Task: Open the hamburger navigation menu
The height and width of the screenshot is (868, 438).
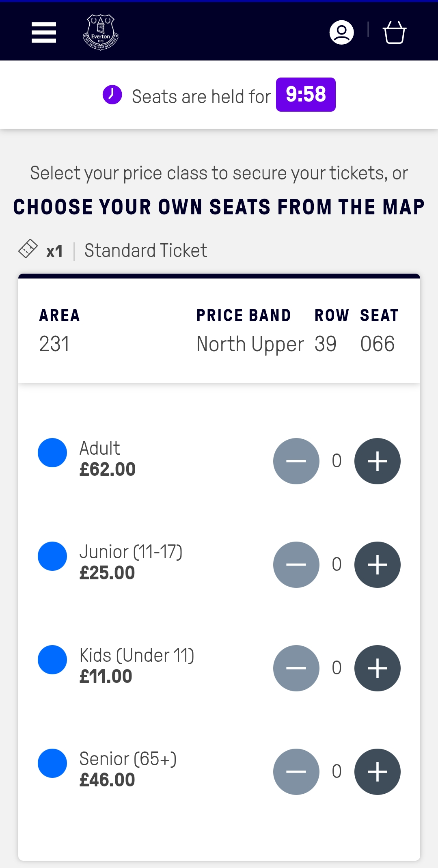Action: click(x=44, y=32)
